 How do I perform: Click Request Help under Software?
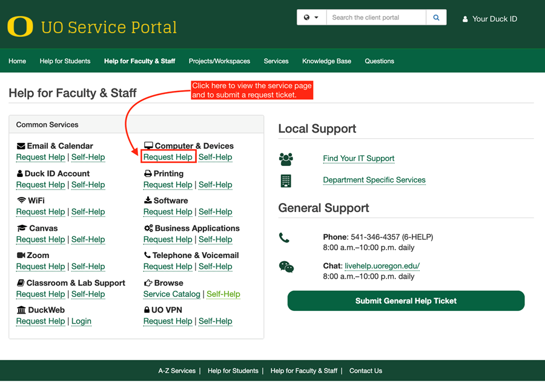168,212
